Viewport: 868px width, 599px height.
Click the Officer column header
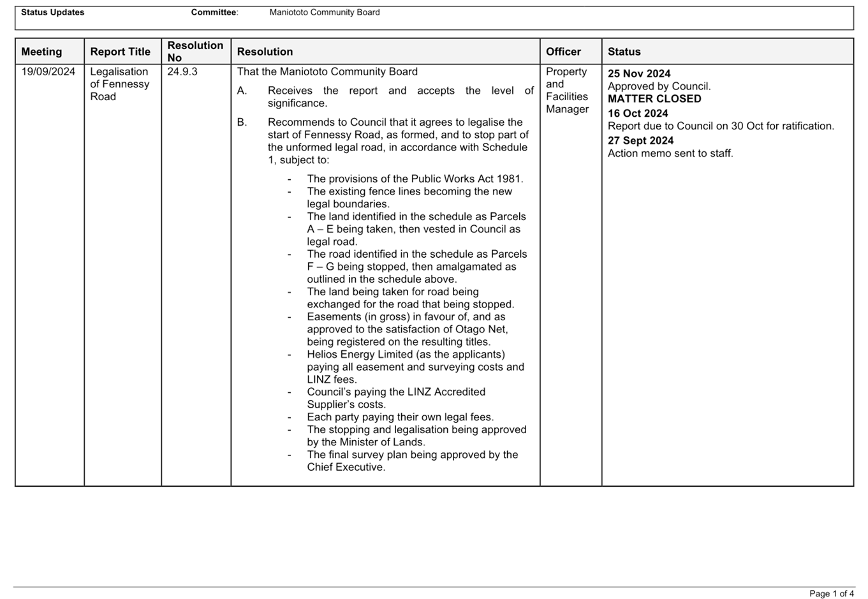pyautogui.click(x=563, y=52)
